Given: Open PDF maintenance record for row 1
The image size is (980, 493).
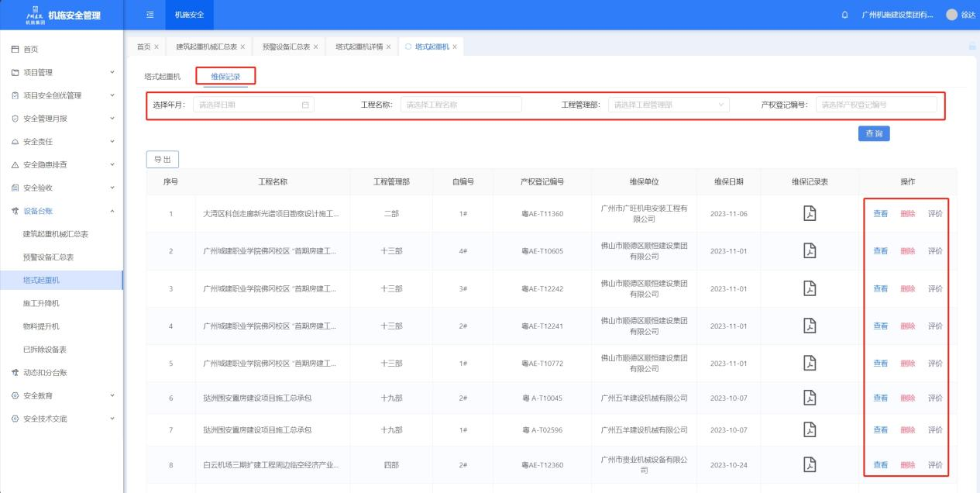Looking at the screenshot, I should [810, 214].
